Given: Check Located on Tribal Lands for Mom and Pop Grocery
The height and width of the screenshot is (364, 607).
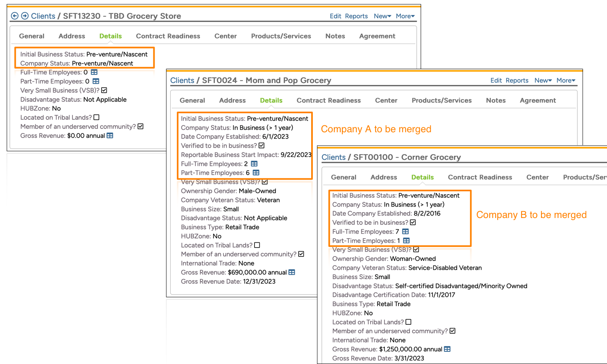Looking at the screenshot, I should click(257, 245).
